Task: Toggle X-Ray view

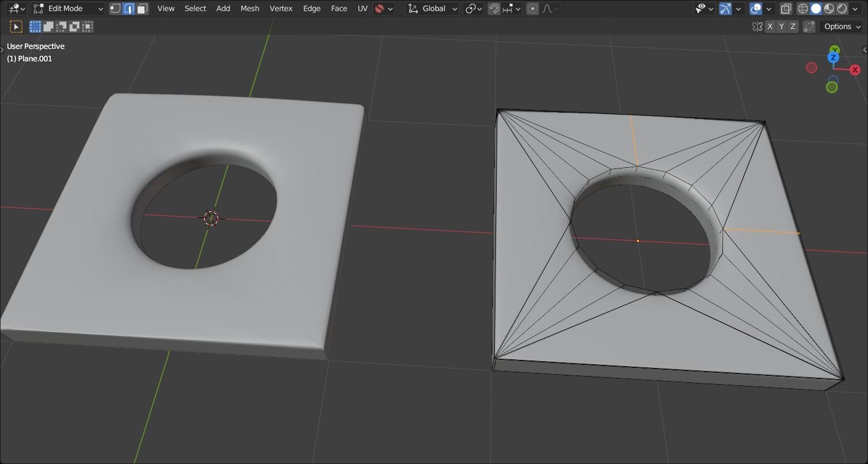Action: (786, 9)
